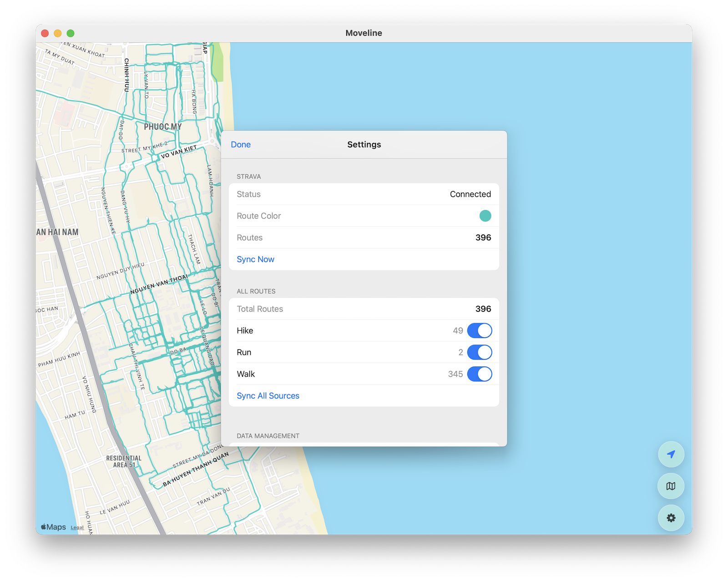728x582 pixels.
Task: Select the Strava Routes count row
Action: pos(364,238)
